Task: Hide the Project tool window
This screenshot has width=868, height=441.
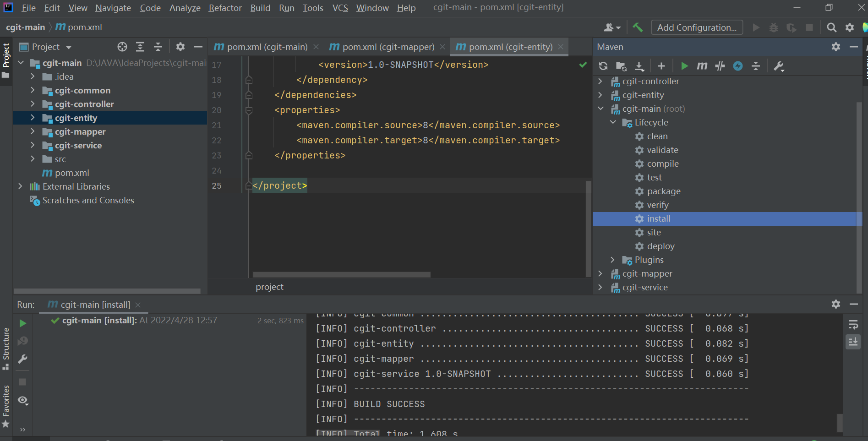Action: [x=198, y=47]
